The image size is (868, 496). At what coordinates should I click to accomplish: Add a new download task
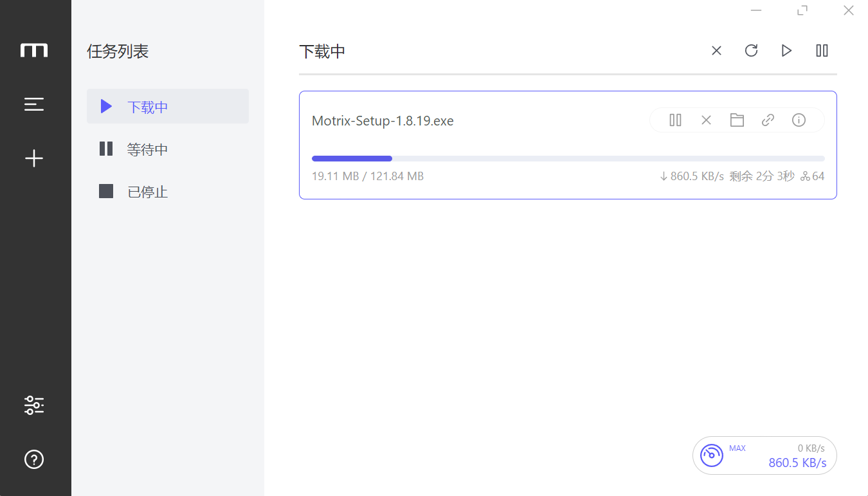(34, 158)
